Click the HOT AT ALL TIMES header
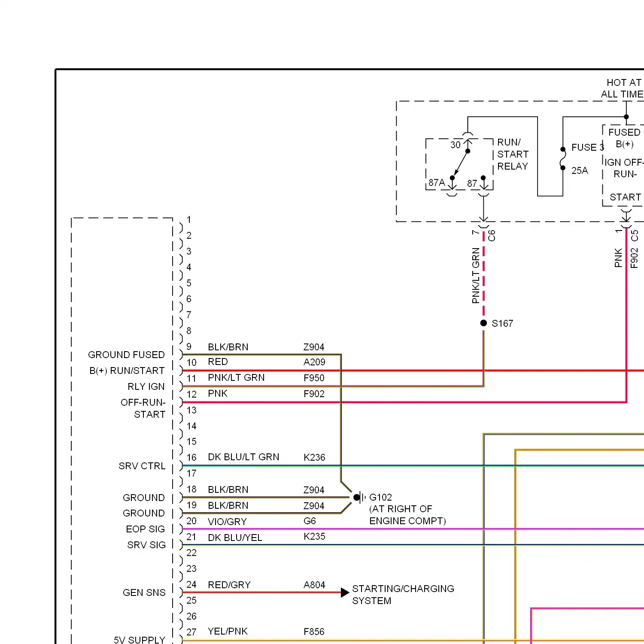The height and width of the screenshot is (644, 644). tap(622, 88)
